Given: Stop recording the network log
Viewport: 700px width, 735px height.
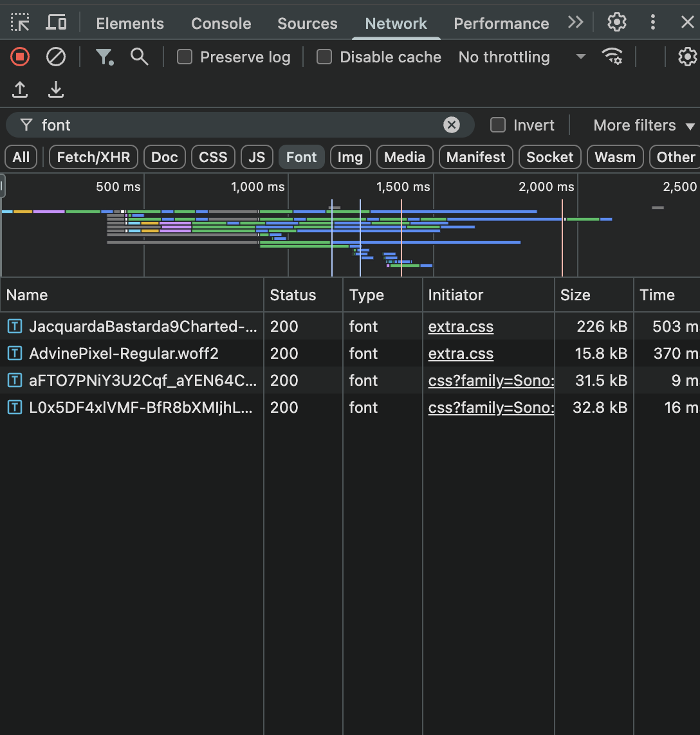Looking at the screenshot, I should (20, 57).
